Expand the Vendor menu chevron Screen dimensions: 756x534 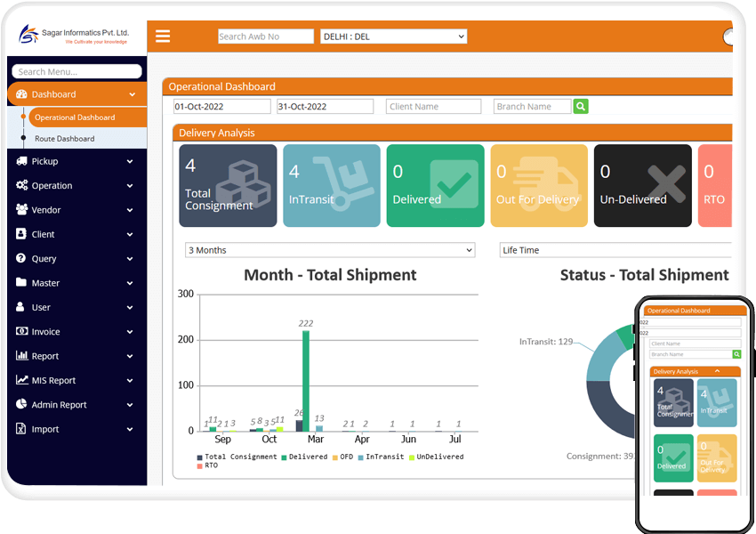130,210
